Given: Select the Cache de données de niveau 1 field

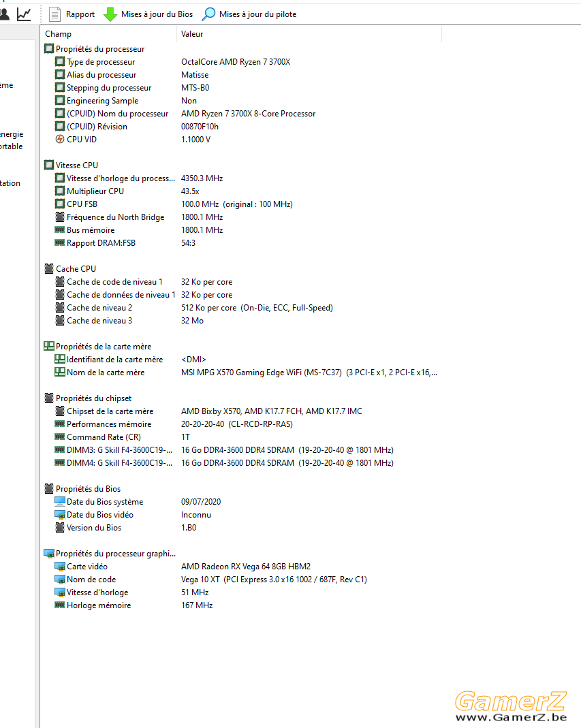Looking at the screenshot, I should (121, 295).
